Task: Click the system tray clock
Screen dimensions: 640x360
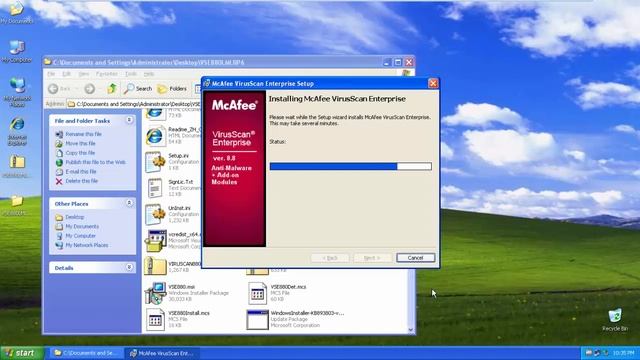Action: (623, 353)
